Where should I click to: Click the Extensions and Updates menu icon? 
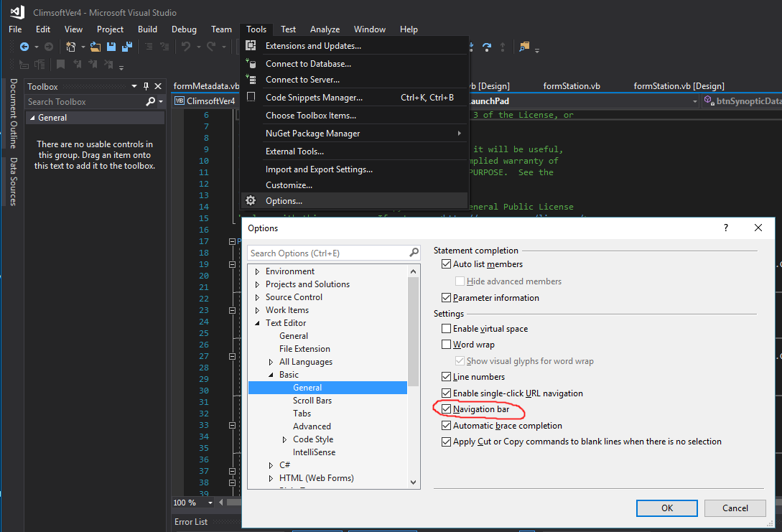coord(251,45)
